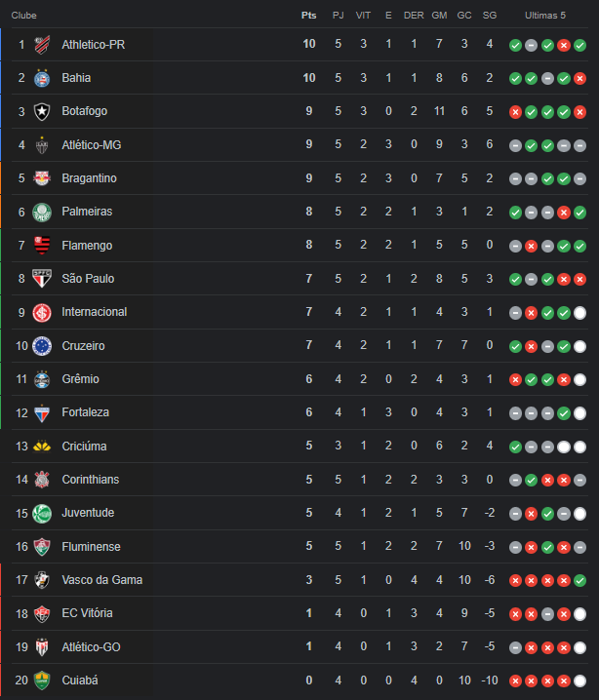The width and height of the screenshot is (599, 700).
Task: Click Bahia's most recent loss indicator
Action: 579,79
